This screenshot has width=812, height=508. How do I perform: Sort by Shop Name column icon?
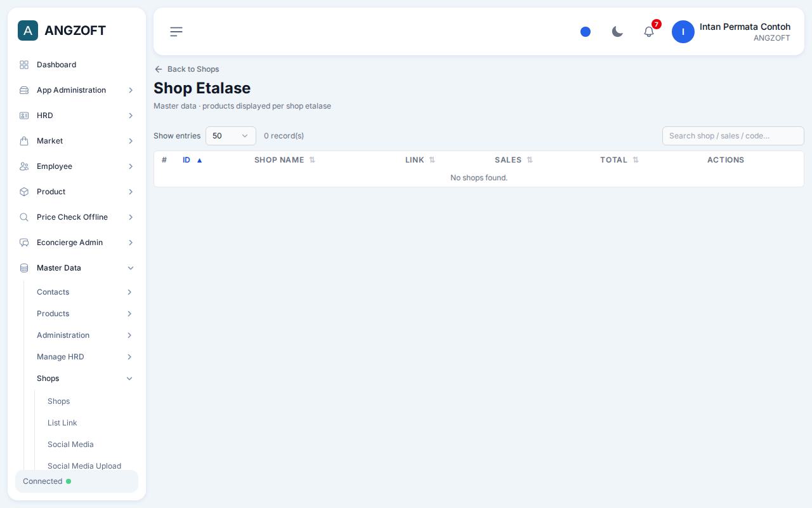click(312, 160)
